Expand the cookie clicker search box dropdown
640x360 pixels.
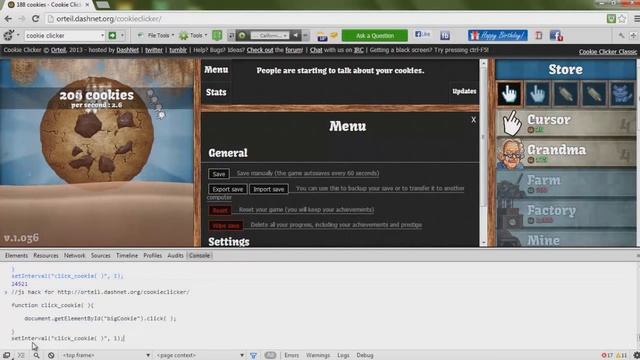(102, 36)
